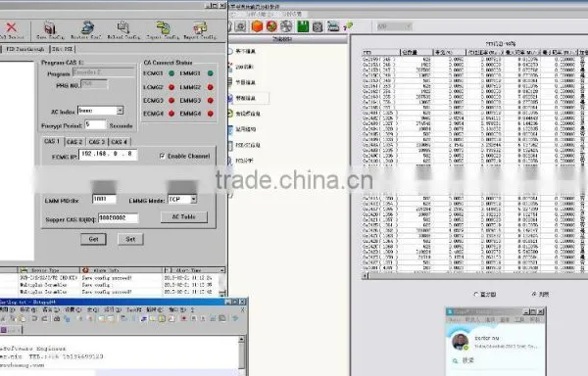
Task: Click the green floppy disk save icon
Action: tap(303, 26)
